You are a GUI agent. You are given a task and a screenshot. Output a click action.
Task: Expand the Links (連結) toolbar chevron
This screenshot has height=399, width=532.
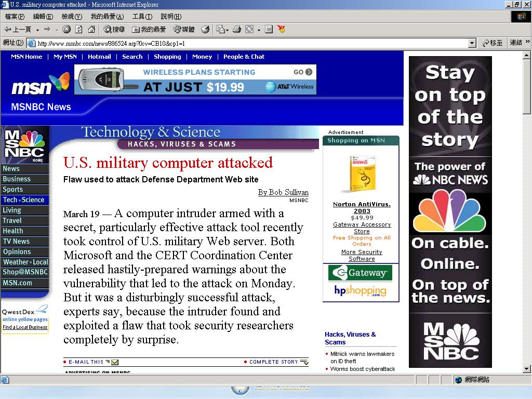pyautogui.click(x=528, y=42)
